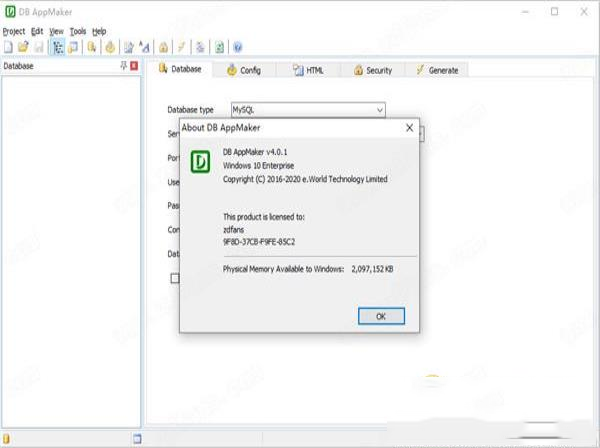Screen dimensions: 600x448
Task: Click the generate lightning toolbar icon
Action: pyautogui.click(x=181, y=47)
